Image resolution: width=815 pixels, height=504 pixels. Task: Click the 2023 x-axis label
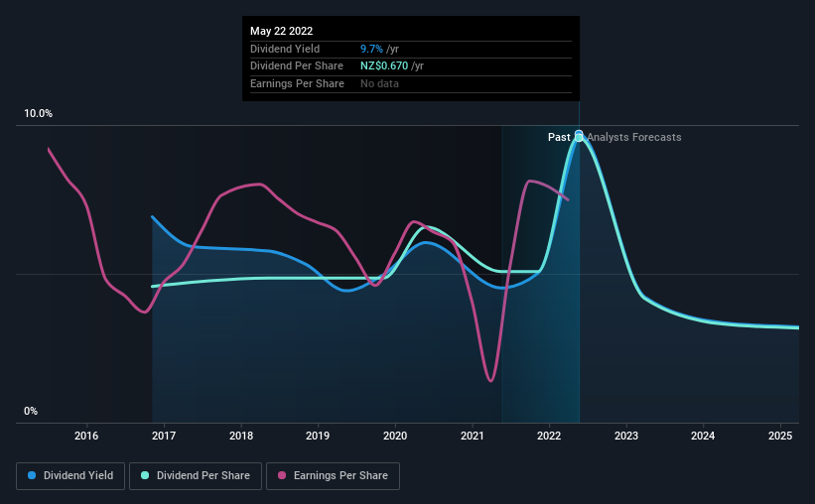click(626, 436)
